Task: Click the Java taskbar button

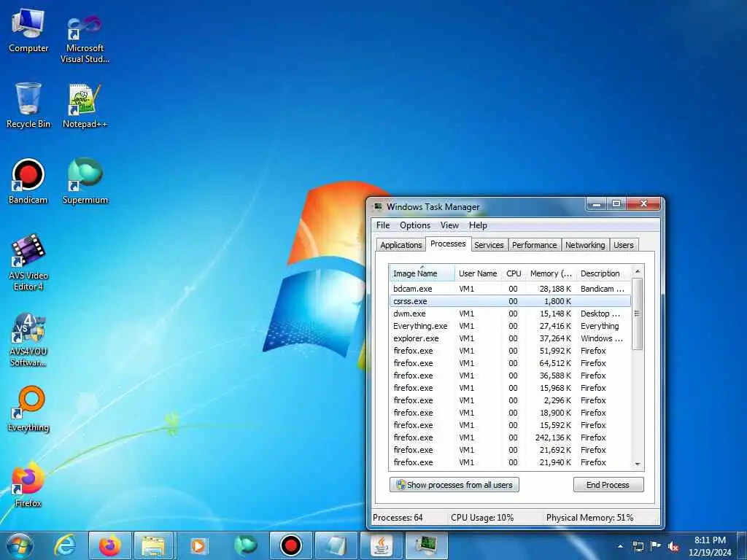Action: pyautogui.click(x=381, y=545)
